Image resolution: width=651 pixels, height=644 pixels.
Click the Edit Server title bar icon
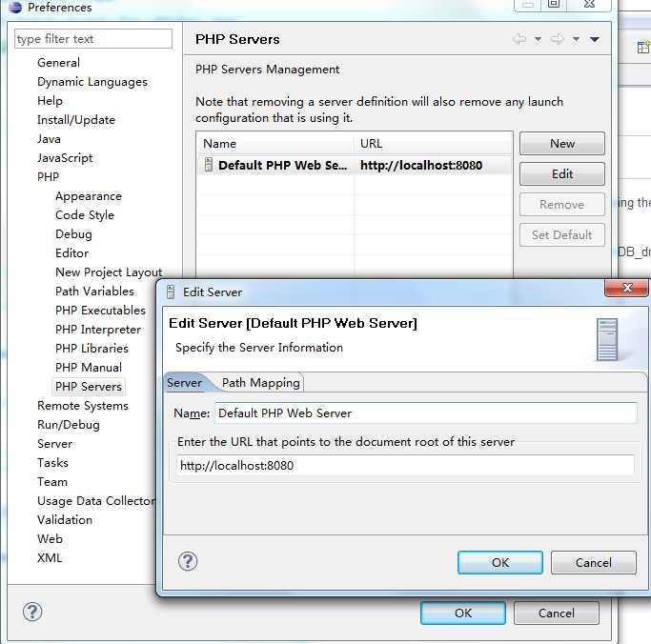point(171,292)
